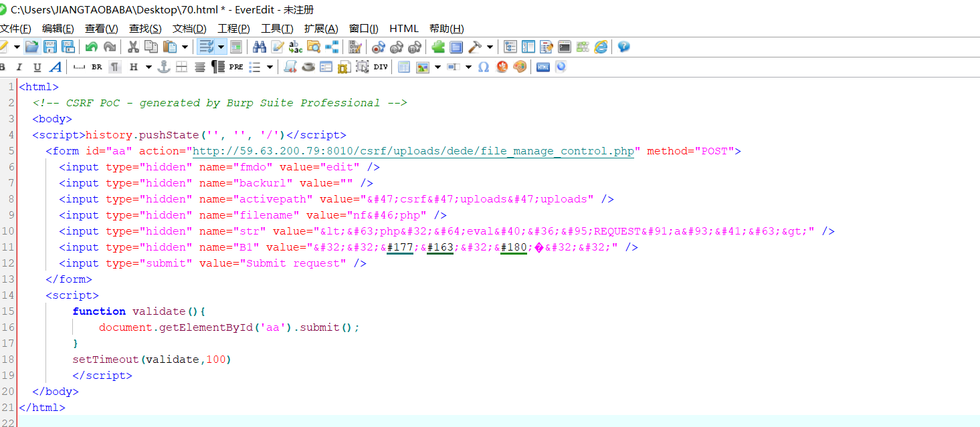Click the file_manage_control.php URL link
980x427 pixels.
click(413, 151)
